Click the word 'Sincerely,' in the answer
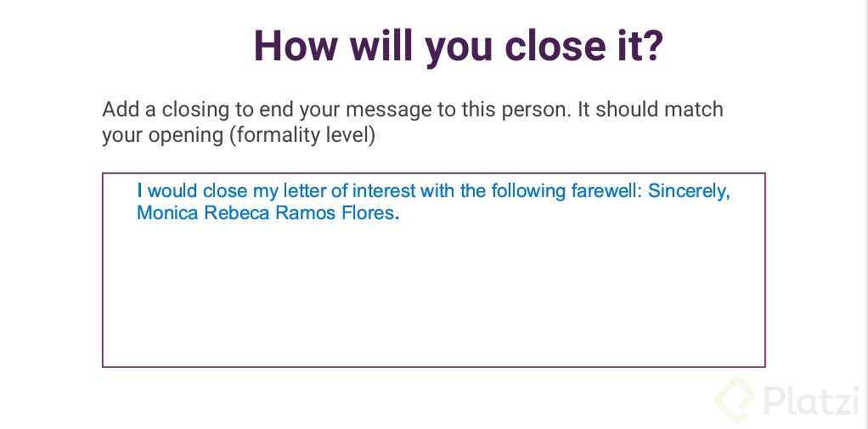Image resolution: width=868 pixels, height=429 pixels. [x=689, y=191]
